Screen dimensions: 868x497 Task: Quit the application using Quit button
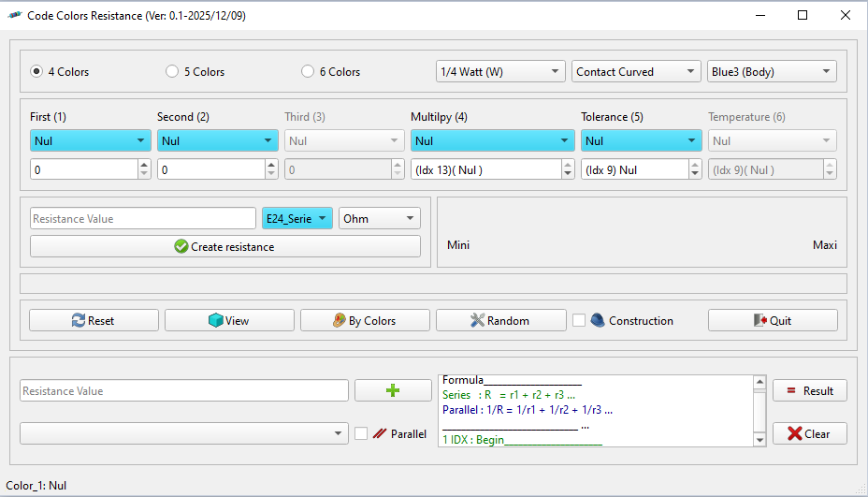[772, 320]
